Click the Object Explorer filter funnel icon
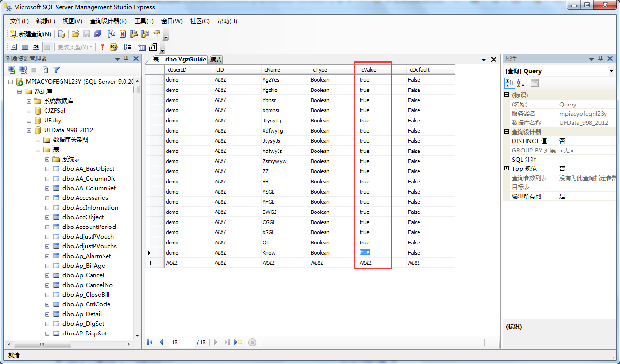The width and height of the screenshot is (620, 364). click(56, 70)
